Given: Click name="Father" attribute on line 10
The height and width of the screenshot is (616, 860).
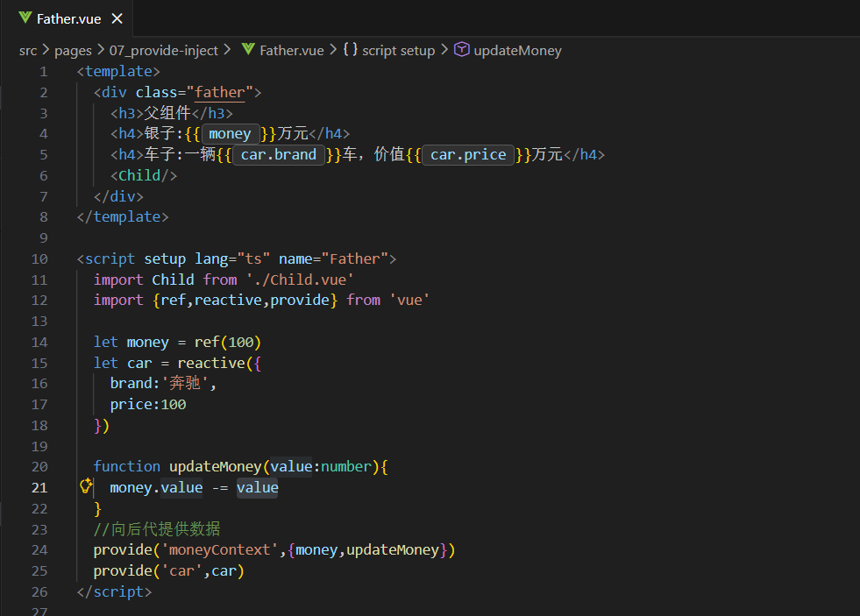Looking at the screenshot, I should coord(333,258).
